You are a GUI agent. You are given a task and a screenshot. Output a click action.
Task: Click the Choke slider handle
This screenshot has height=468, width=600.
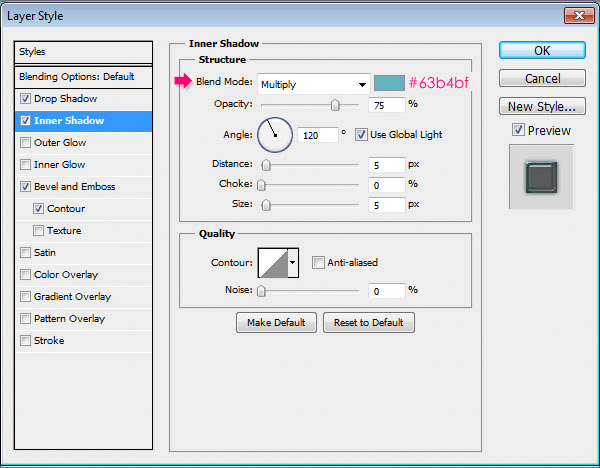point(261,185)
